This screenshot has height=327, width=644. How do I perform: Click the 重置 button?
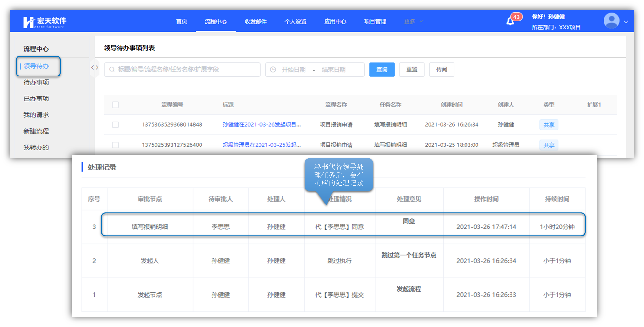click(x=411, y=70)
